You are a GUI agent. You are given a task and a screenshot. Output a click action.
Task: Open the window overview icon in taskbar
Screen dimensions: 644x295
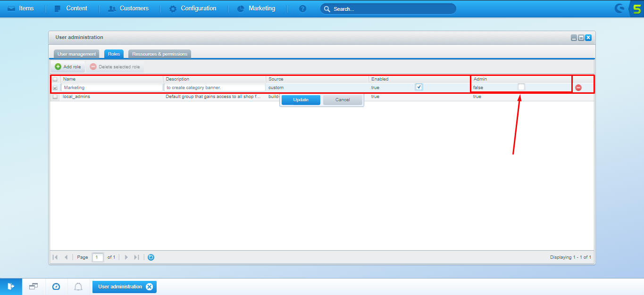point(33,287)
